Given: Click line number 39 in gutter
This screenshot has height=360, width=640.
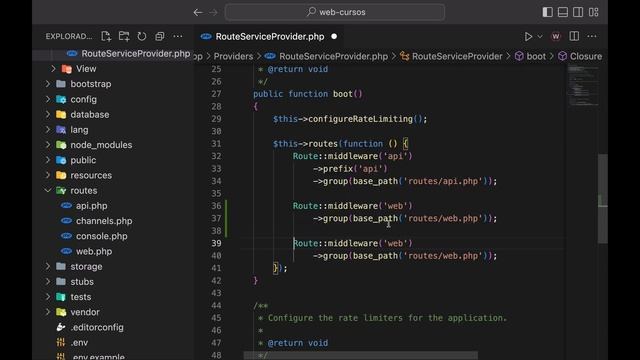Looking at the screenshot, I should point(216,243).
